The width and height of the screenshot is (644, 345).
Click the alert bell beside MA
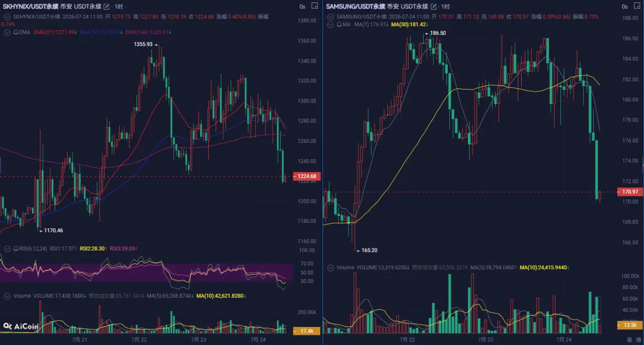339,24
